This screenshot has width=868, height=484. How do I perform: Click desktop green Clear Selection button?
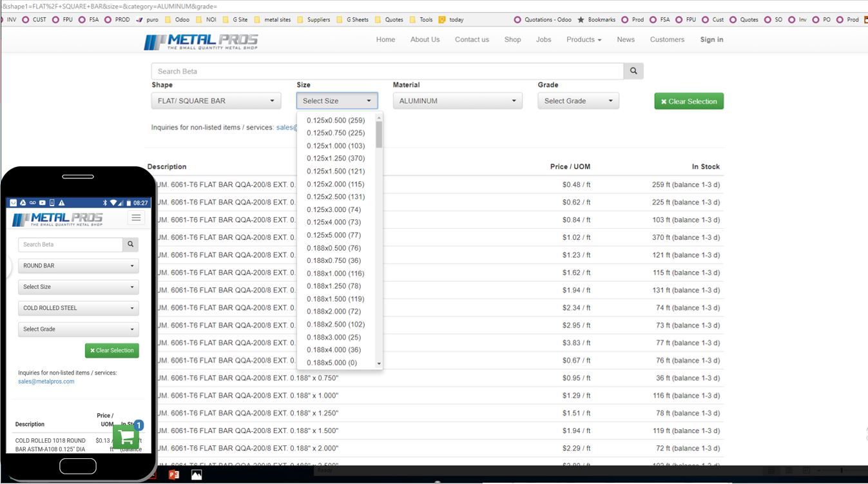coord(689,101)
